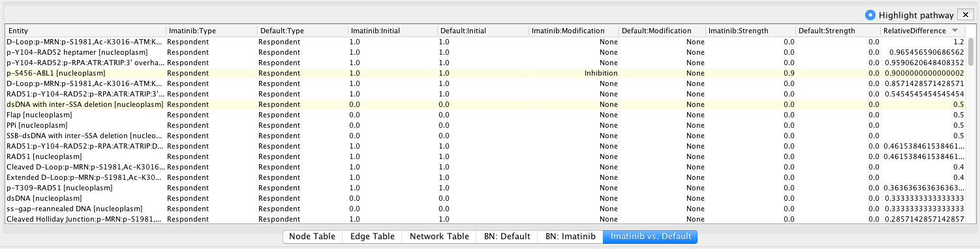This screenshot has height=249, width=980.
Task: Sort by Imatinib:Strength column header
Action: click(751, 31)
